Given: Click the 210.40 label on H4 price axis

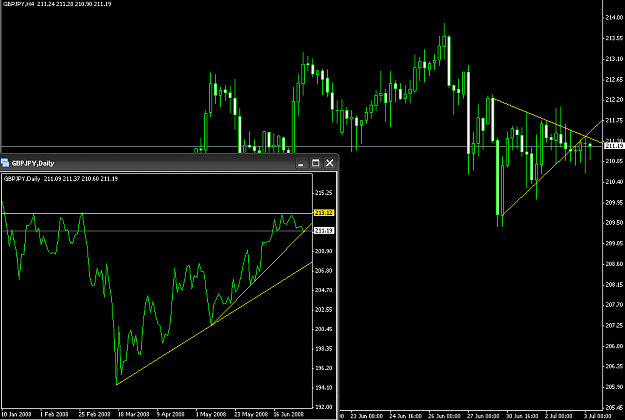Looking at the screenshot, I should tap(614, 182).
